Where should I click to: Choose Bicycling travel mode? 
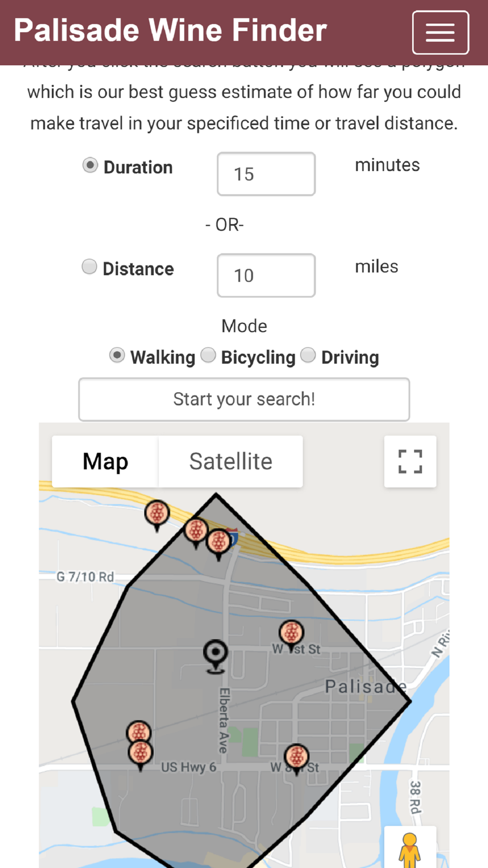208,355
